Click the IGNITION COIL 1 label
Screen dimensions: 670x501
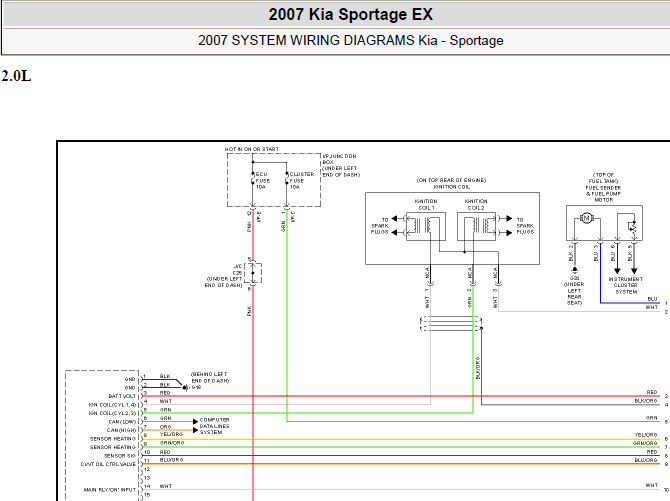coord(426,204)
